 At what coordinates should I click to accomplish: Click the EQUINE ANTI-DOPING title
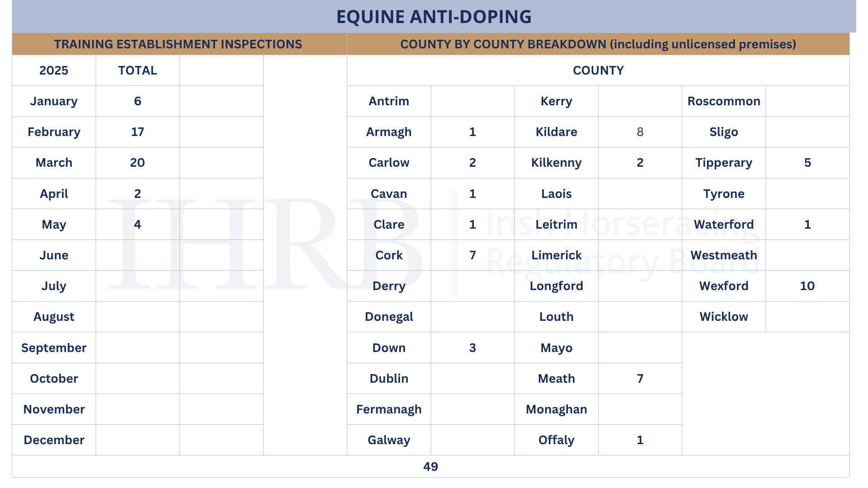(434, 17)
